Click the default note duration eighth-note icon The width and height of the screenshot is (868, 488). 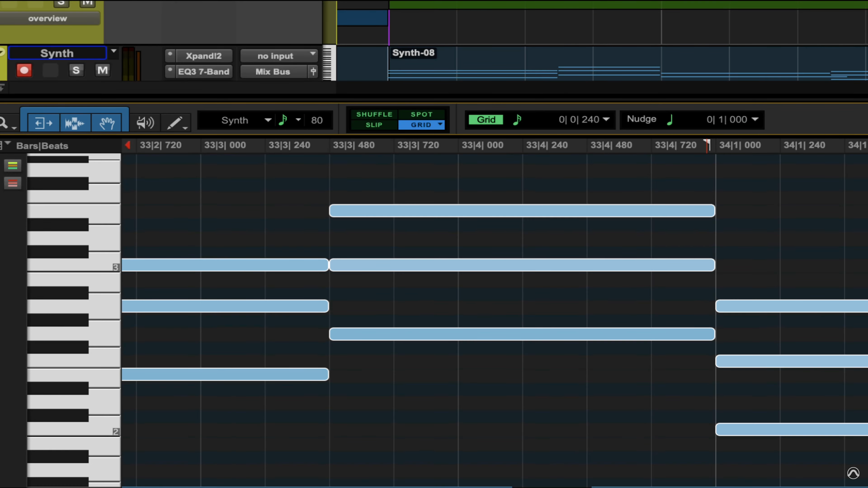pyautogui.click(x=283, y=120)
